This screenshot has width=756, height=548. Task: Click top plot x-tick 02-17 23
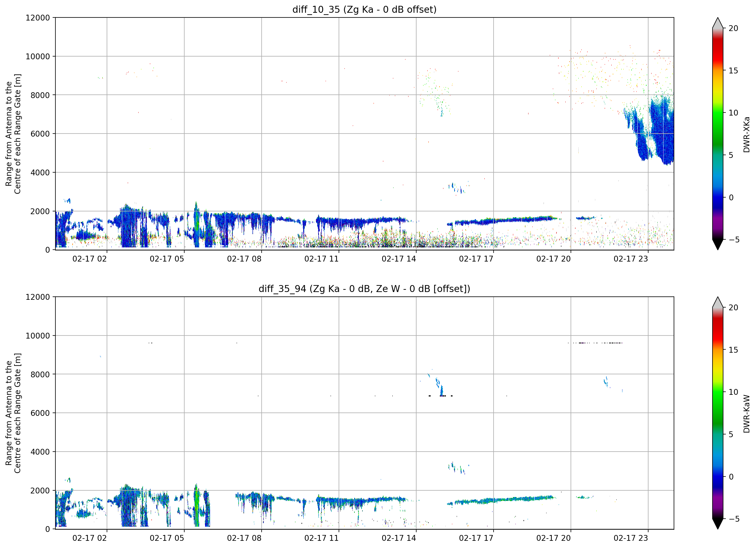[x=631, y=259]
